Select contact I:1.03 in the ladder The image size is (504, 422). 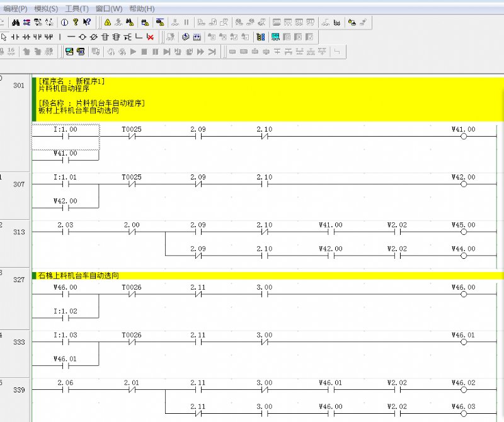click(x=66, y=343)
